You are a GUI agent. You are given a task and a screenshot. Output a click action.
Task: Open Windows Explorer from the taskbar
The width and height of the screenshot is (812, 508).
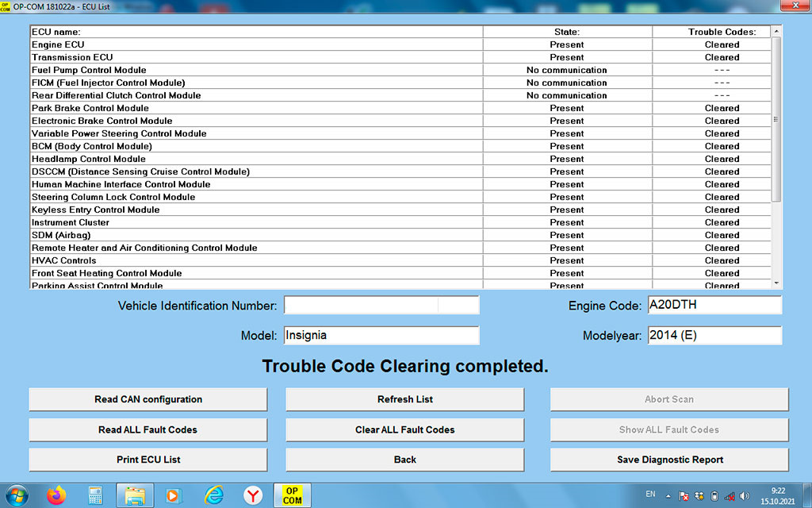tap(135, 495)
